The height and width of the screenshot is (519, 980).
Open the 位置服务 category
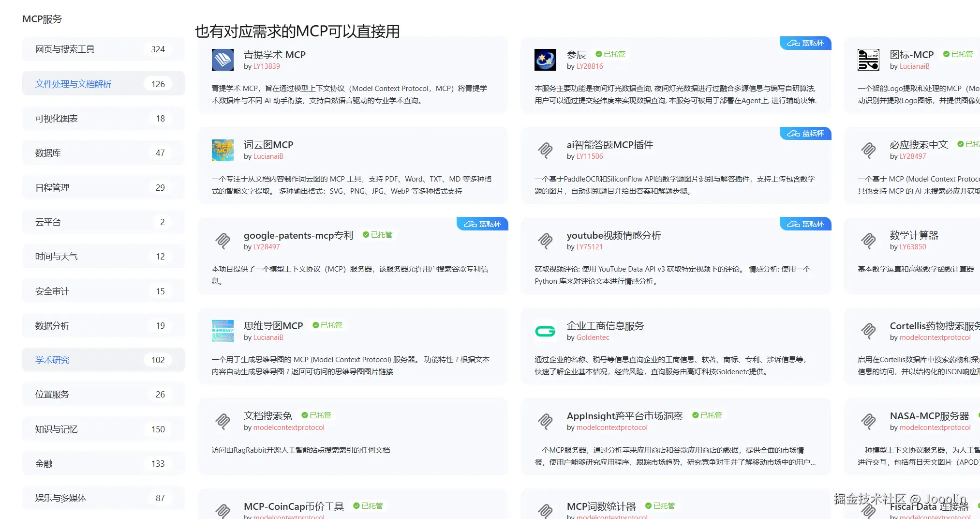pyautogui.click(x=104, y=395)
